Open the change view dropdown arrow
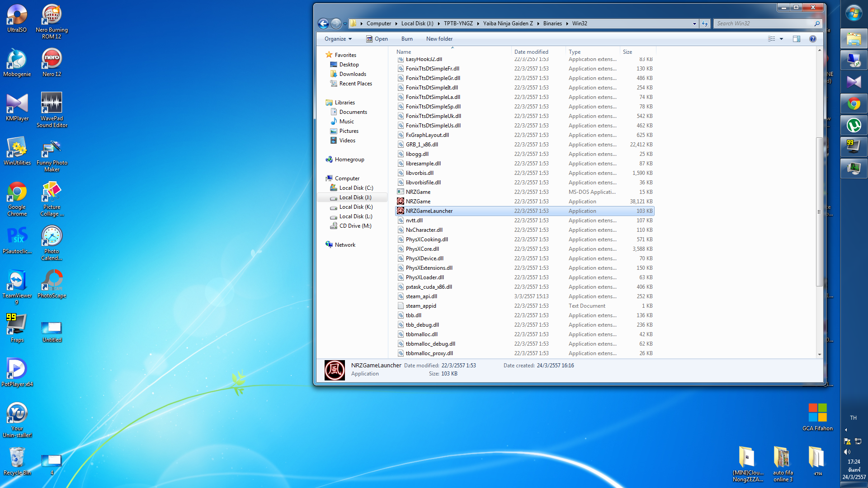868x488 pixels. (x=781, y=39)
